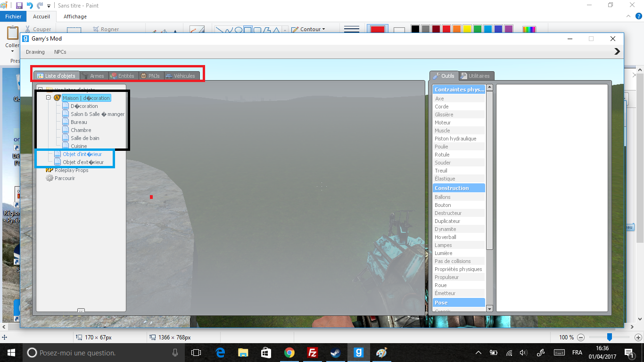Click the tool list scrollbar's up arrow
The height and width of the screenshot is (362, 644).
(489, 87)
